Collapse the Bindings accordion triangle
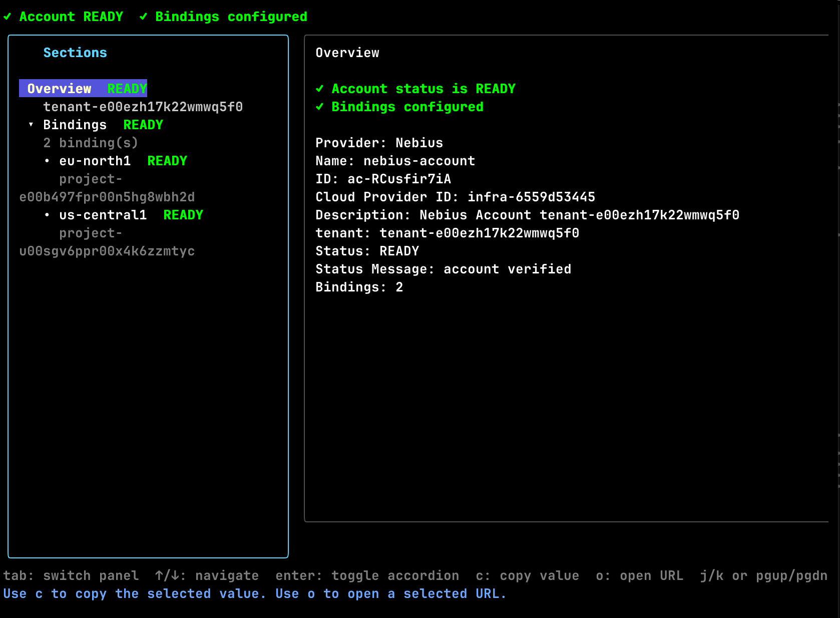This screenshot has height=618, width=840. pos(31,125)
